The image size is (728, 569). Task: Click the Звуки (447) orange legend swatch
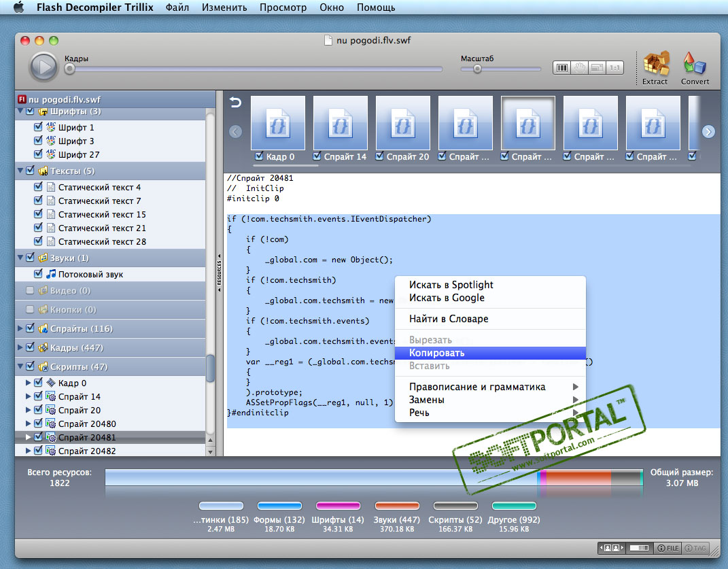397,506
